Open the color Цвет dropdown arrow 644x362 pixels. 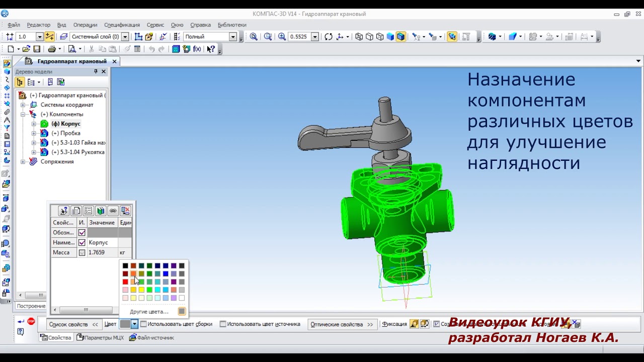(134, 324)
